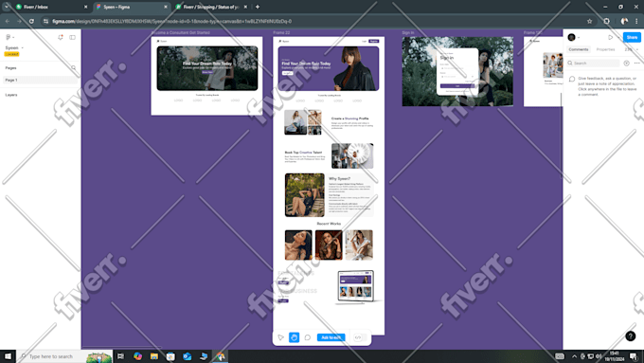Select the Hand tool

(x=295, y=337)
